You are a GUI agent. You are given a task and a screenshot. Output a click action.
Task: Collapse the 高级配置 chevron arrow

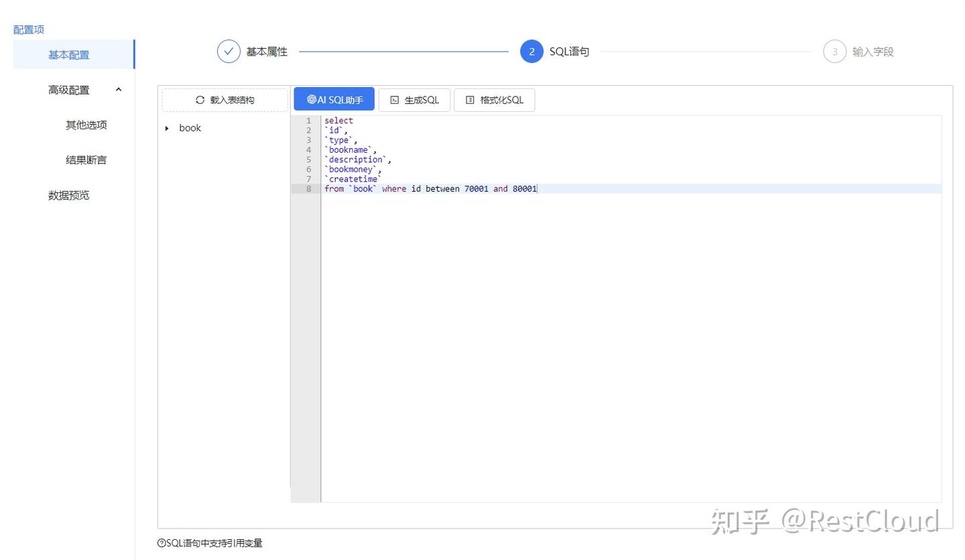point(119,90)
